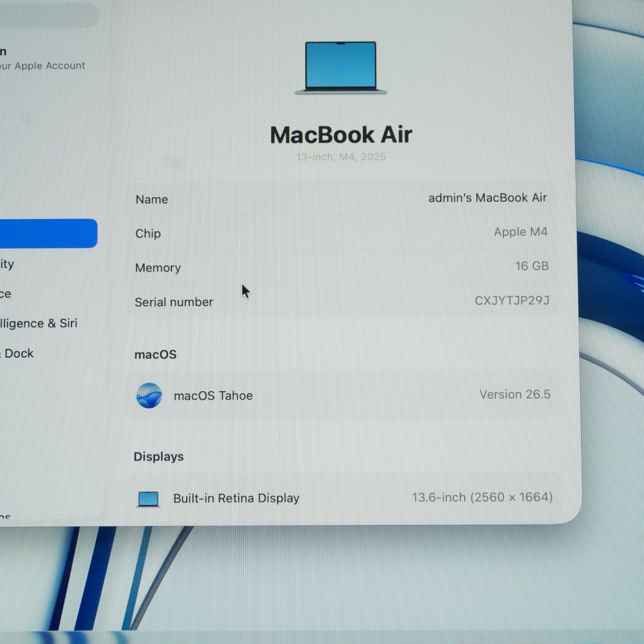
Task: Click the Built-in Retina Display icon
Action: tap(148, 499)
